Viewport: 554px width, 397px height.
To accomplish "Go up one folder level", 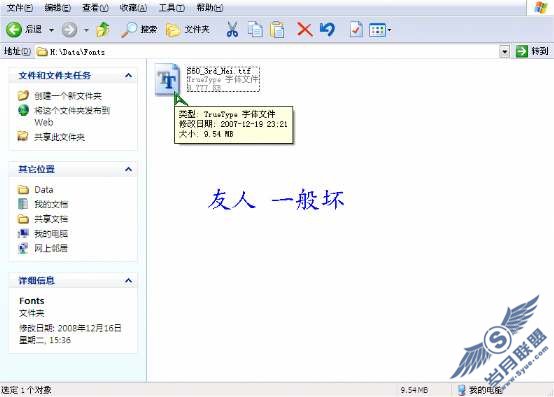I will pos(103,30).
